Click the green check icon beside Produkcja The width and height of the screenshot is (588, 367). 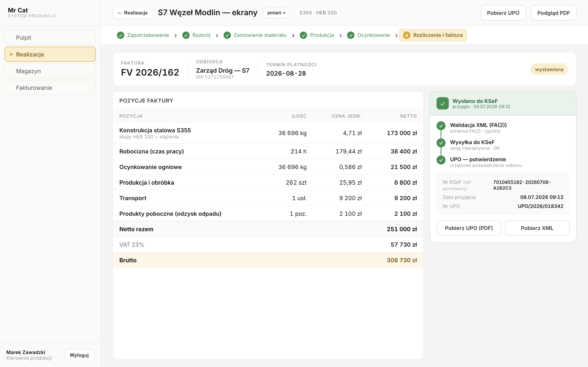303,35
